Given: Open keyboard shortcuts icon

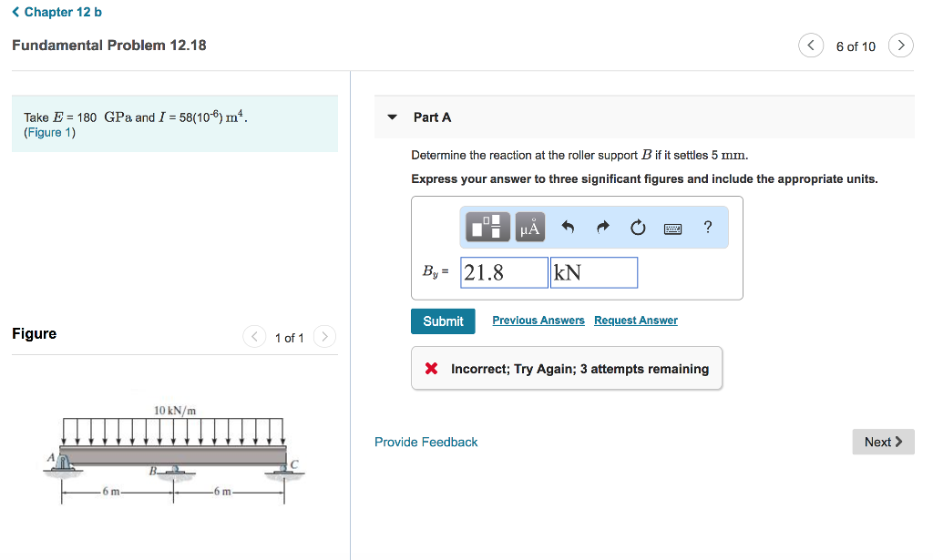Looking at the screenshot, I should click(673, 228).
